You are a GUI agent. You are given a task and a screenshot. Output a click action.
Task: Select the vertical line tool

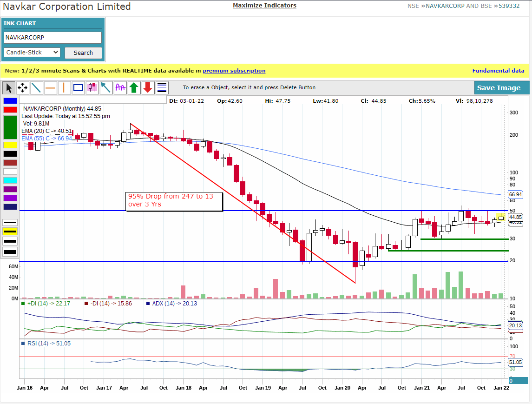pos(64,88)
